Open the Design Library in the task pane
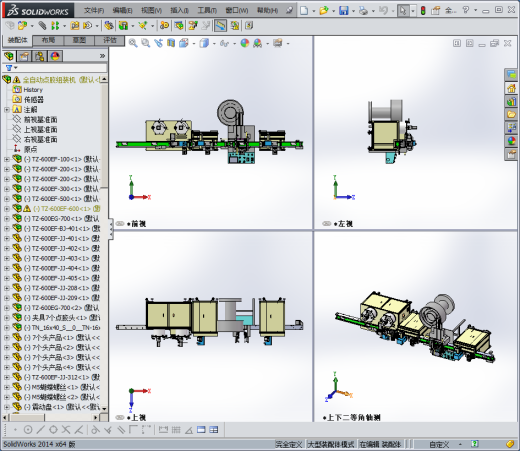Image resolution: width=520 pixels, height=451 pixels. pos(511,101)
